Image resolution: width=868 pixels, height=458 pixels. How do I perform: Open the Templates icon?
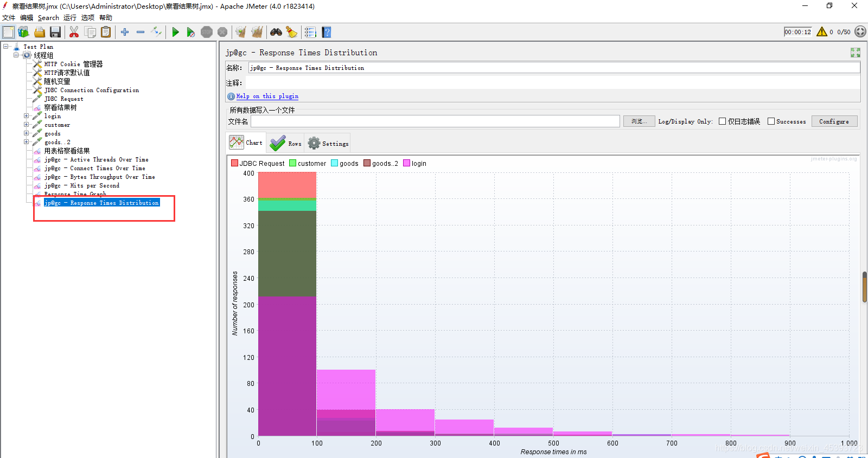[23, 32]
